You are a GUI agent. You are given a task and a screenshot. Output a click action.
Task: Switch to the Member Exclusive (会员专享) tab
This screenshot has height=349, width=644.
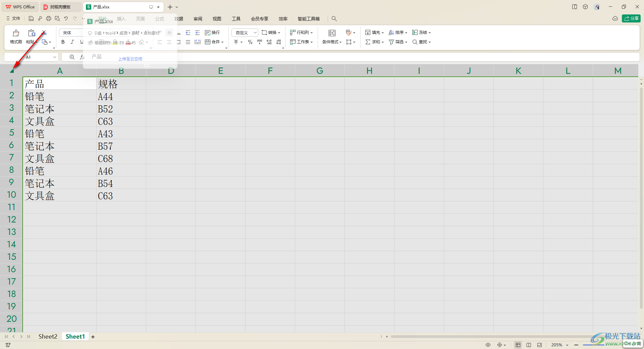[260, 19]
